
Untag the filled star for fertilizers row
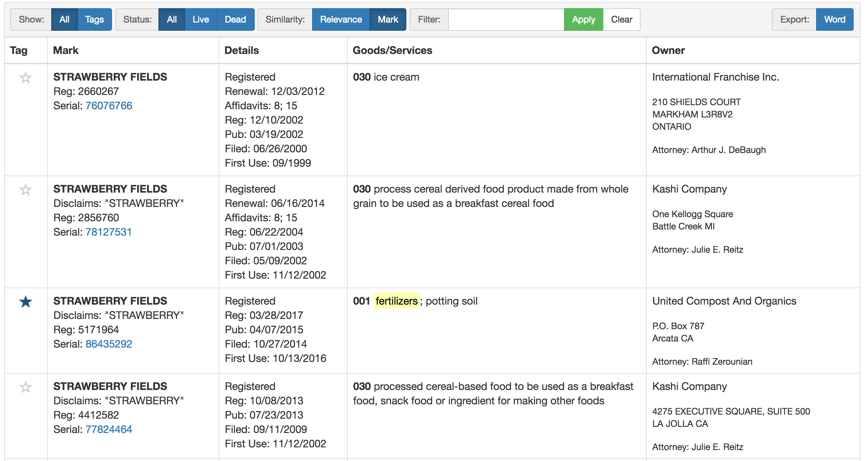(x=26, y=302)
